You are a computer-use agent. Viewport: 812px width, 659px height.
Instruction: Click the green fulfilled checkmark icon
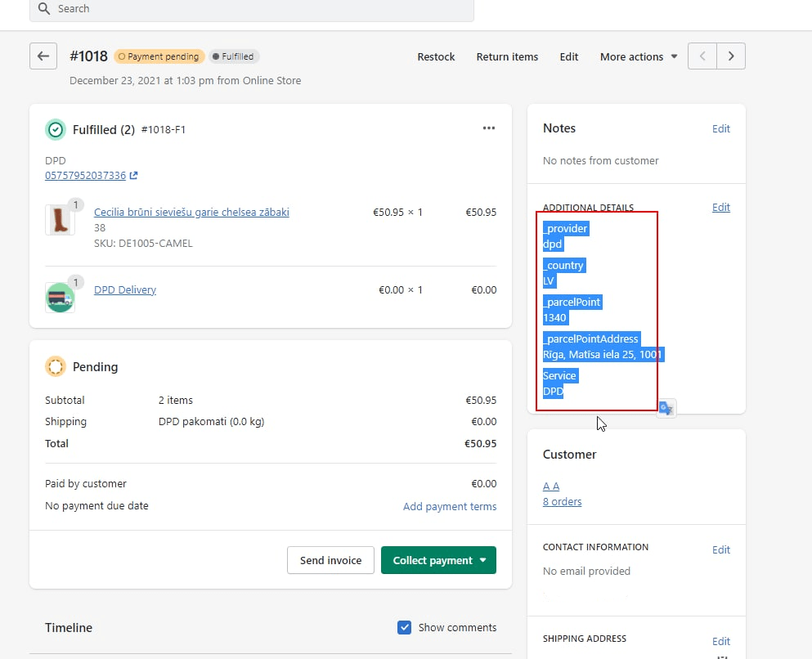pos(56,129)
